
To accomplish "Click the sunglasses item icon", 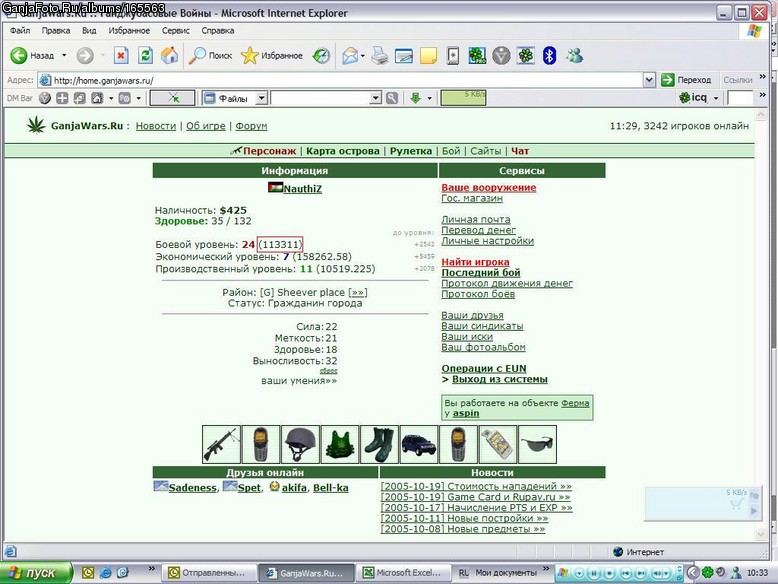I will (x=537, y=444).
